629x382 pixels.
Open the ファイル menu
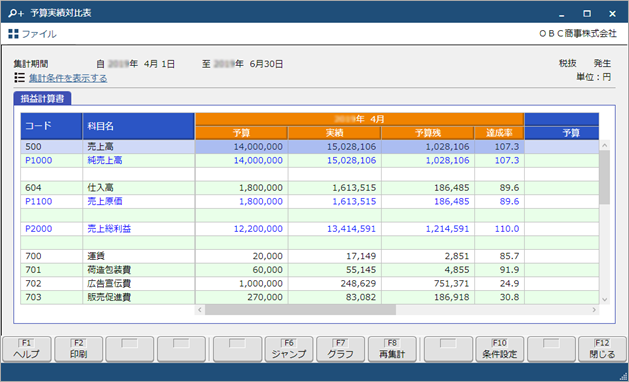click(x=39, y=34)
